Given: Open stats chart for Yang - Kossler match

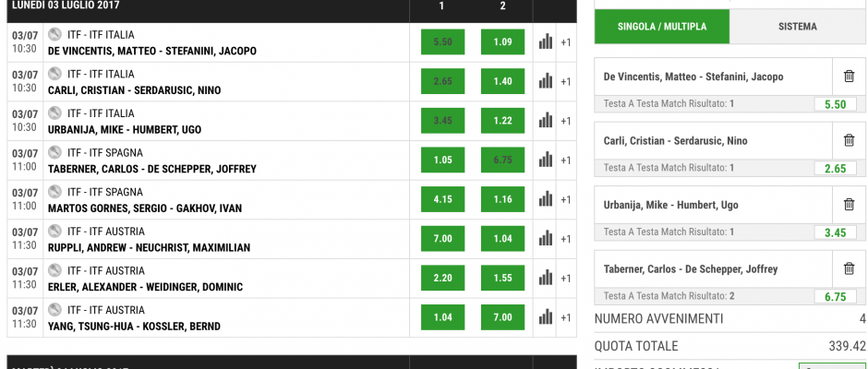Looking at the screenshot, I should coord(545,317).
